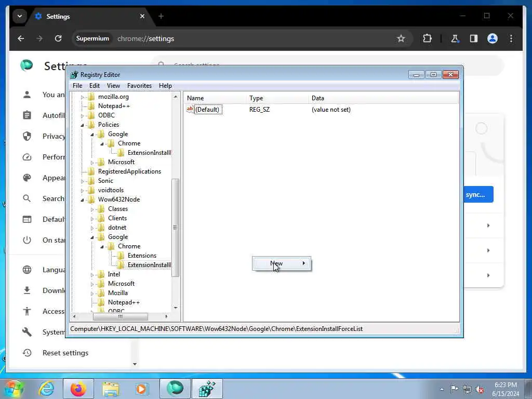Open the Chrome Labs flask icon

[455, 38]
